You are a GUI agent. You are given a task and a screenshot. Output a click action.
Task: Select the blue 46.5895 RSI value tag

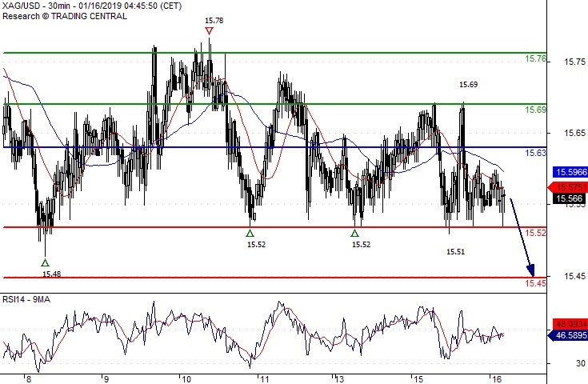568,338
